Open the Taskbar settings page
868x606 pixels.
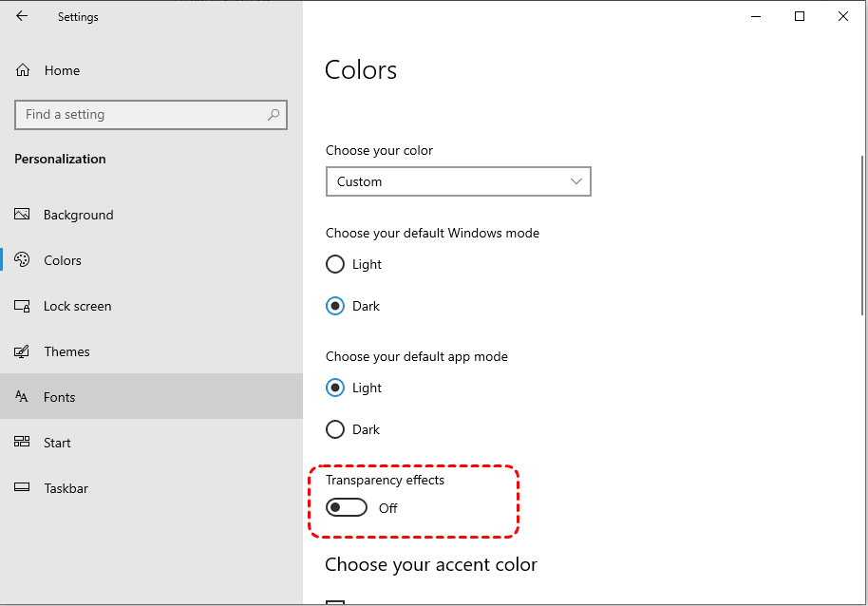(x=66, y=488)
